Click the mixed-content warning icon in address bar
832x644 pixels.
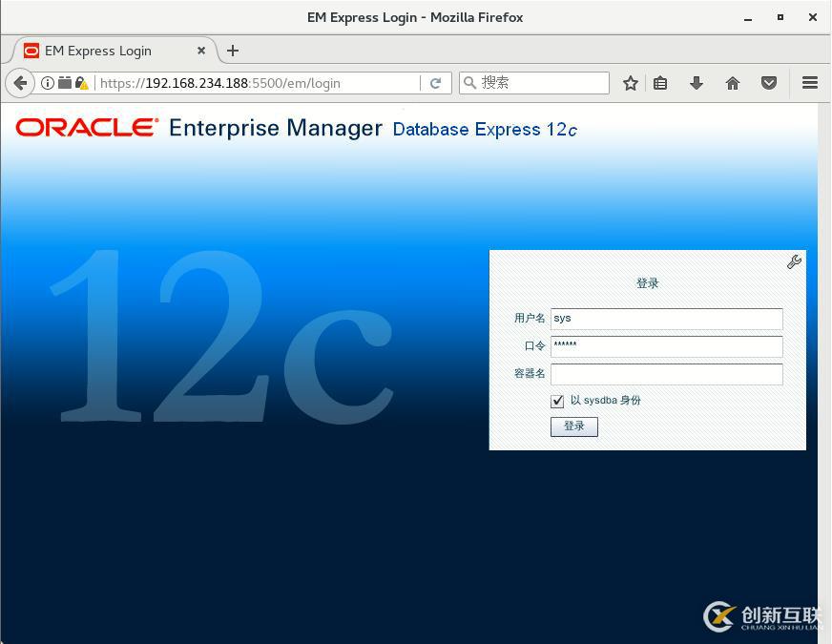pyautogui.click(x=81, y=83)
